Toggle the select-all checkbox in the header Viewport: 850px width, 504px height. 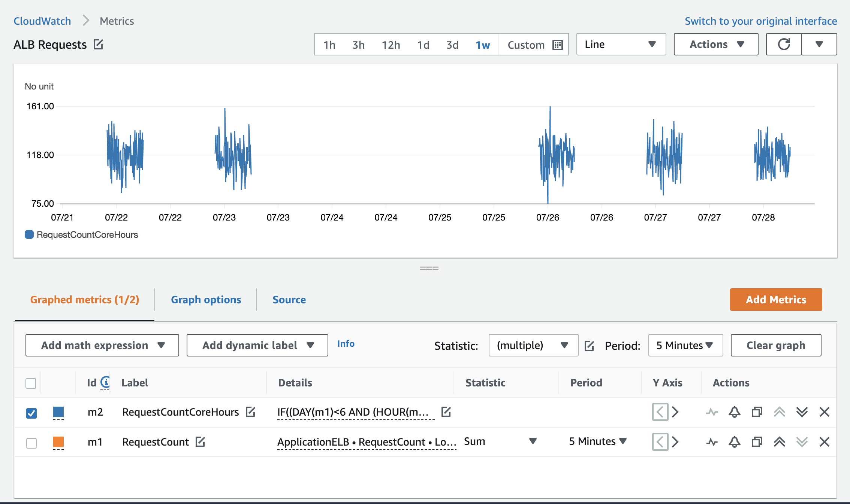pyautogui.click(x=30, y=383)
